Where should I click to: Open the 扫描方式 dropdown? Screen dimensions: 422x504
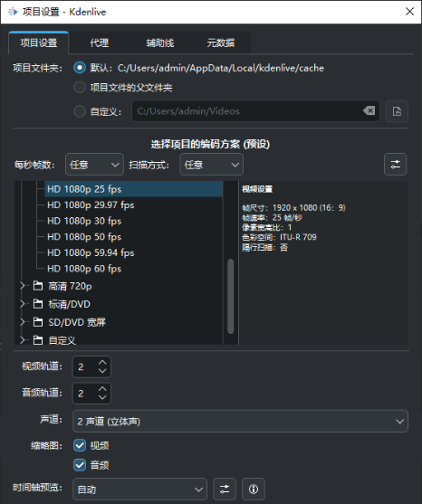tap(211, 165)
